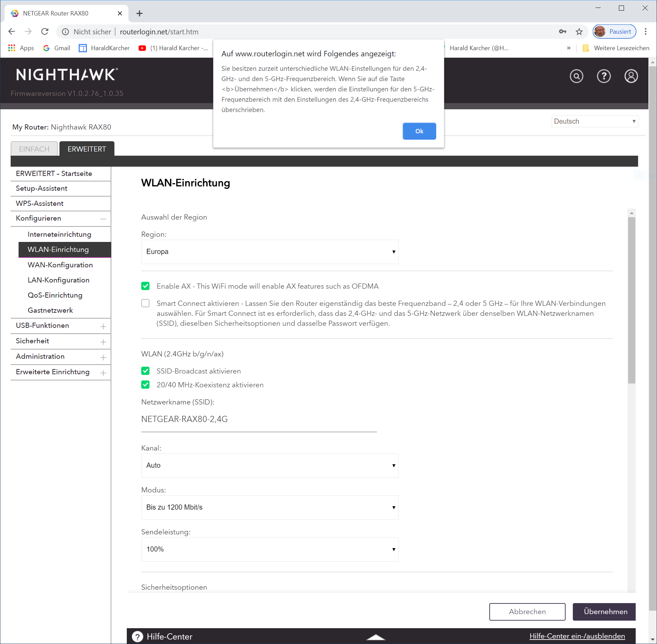Click the user account icon in header
The width and height of the screenshot is (657, 644).
(631, 76)
